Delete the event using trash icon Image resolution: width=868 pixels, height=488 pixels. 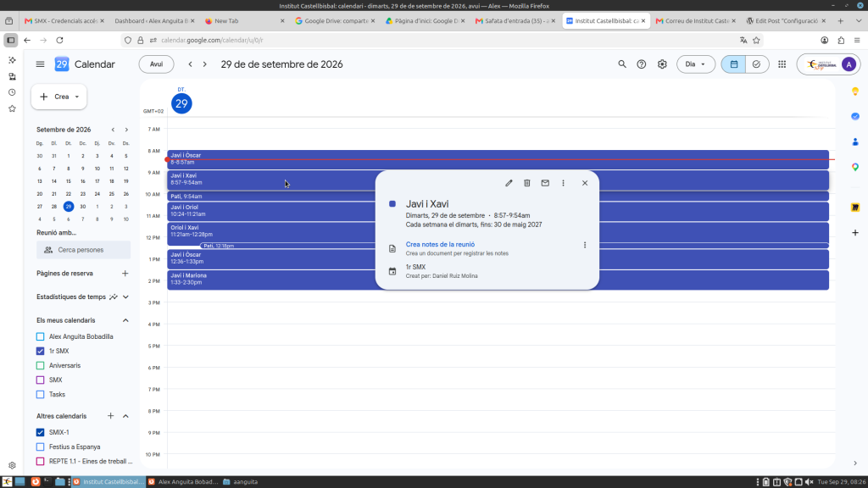[527, 183]
